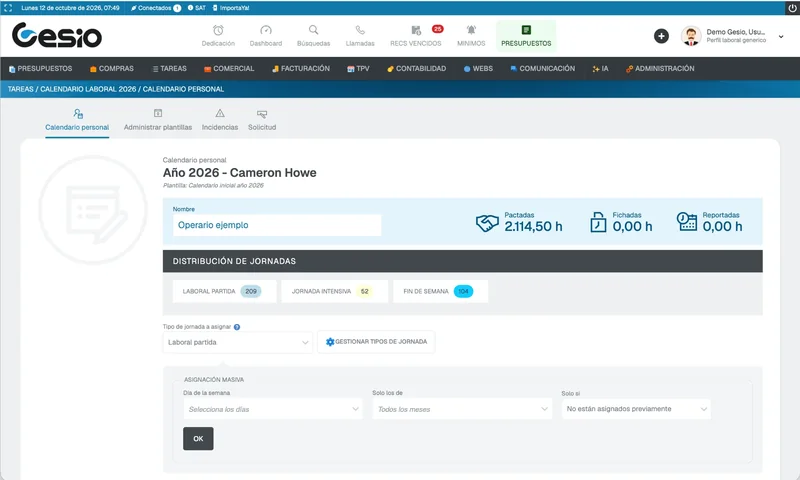Select the FIN DE SEMANA 104 chip
The image size is (800, 480).
pyautogui.click(x=440, y=291)
